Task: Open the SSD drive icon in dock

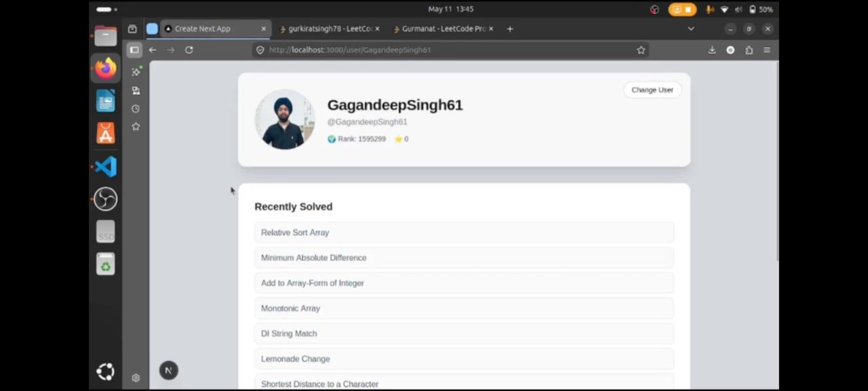Action: (x=105, y=232)
